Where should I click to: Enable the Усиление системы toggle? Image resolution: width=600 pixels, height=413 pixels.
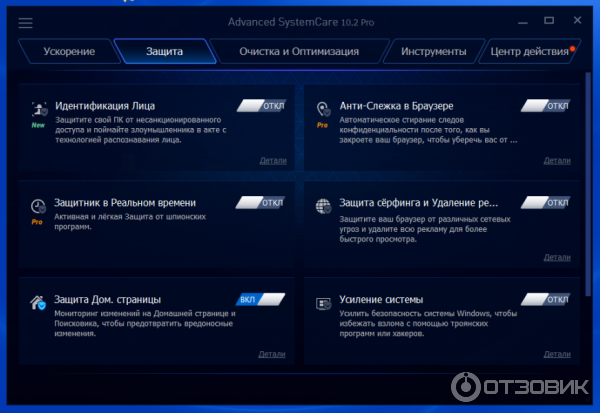click(x=546, y=299)
